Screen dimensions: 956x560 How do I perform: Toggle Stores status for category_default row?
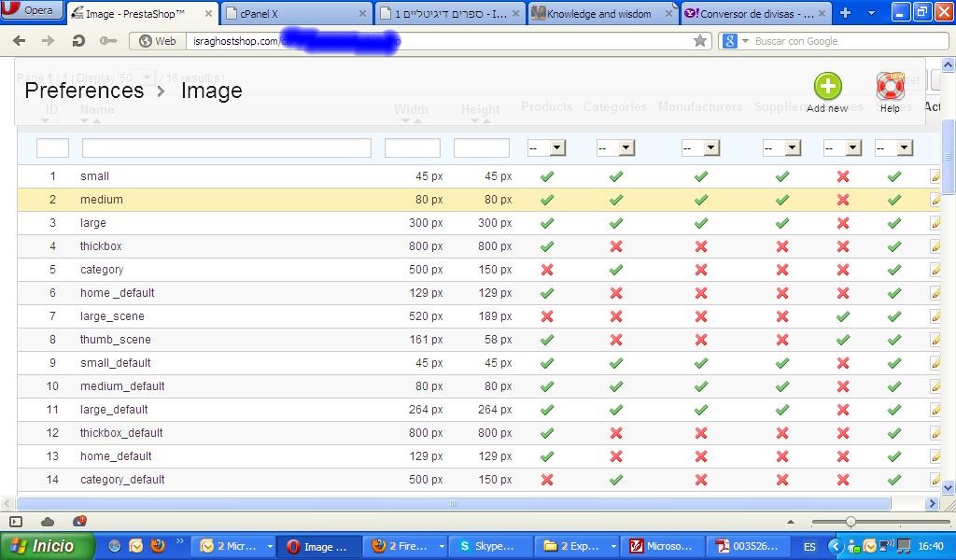click(x=894, y=480)
